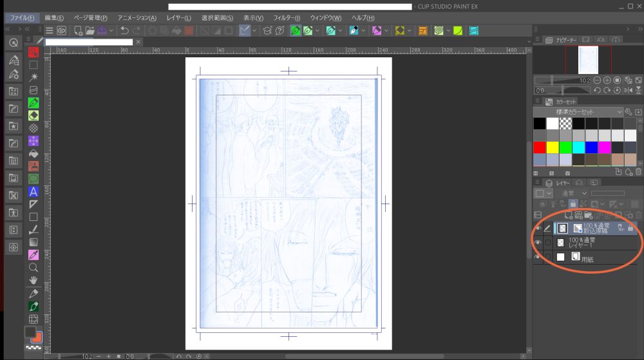Select the Fill bucket tool

coord(33,153)
